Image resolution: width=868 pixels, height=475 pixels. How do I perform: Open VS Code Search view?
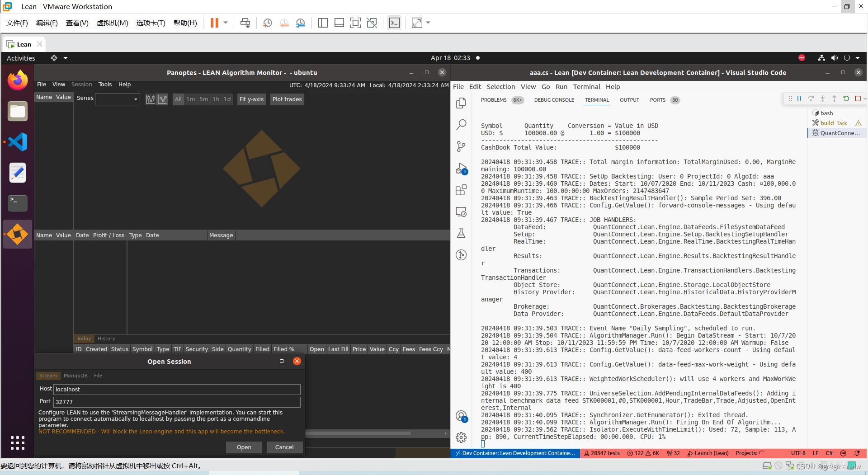[x=461, y=124]
